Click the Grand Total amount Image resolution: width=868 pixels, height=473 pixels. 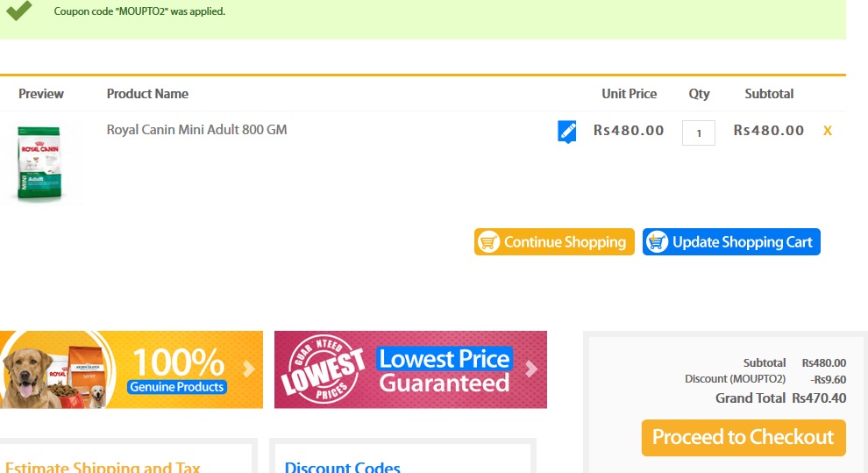tap(819, 398)
